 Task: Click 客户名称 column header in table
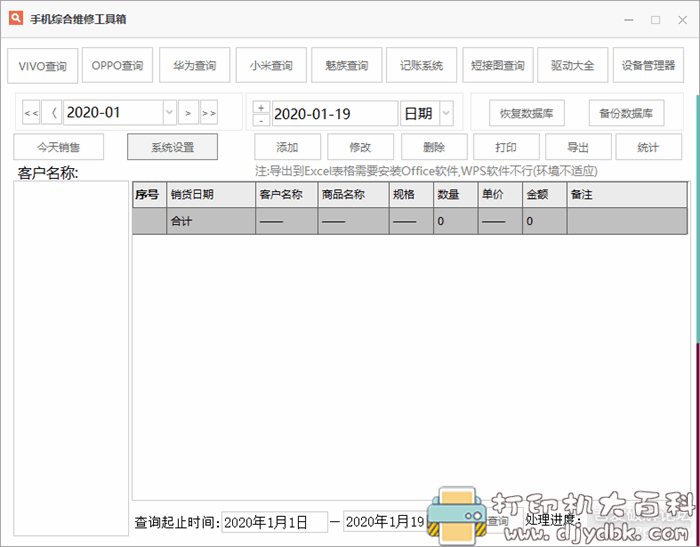point(287,195)
